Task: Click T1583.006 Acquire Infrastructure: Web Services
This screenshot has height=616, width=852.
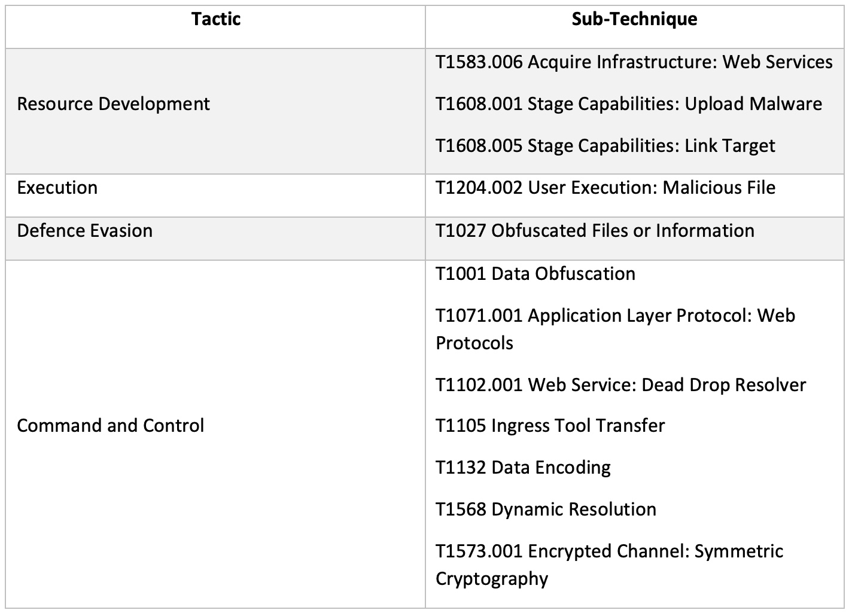Action: click(634, 62)
